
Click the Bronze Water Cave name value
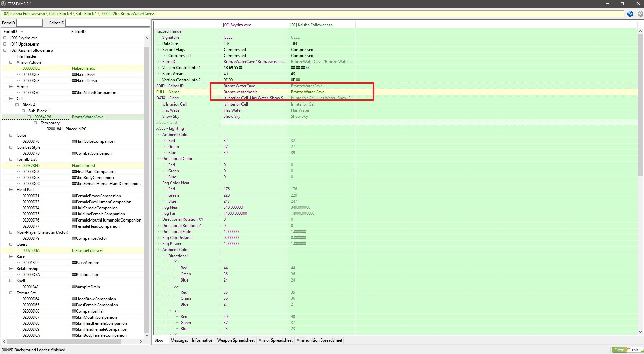[x=308, y=92]
